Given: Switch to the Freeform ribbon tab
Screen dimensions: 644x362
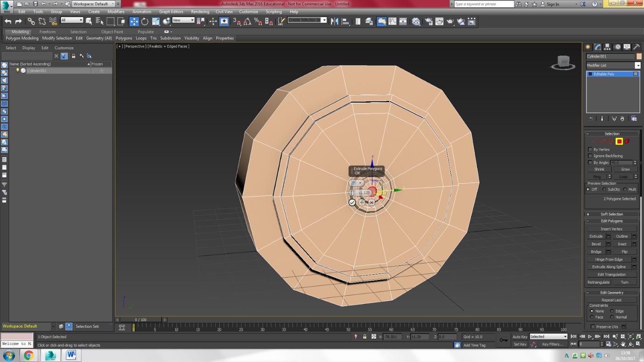Looking at the screenshot, I should pos(48,32).
